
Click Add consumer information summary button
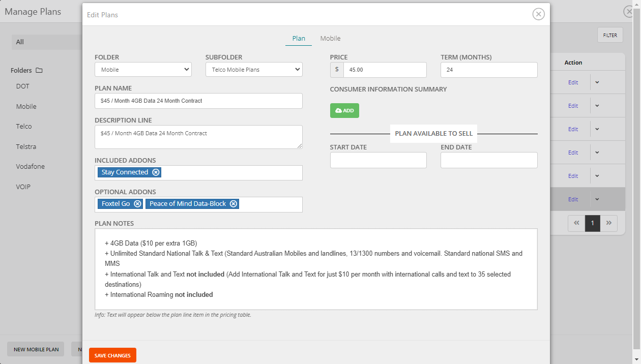344,110
